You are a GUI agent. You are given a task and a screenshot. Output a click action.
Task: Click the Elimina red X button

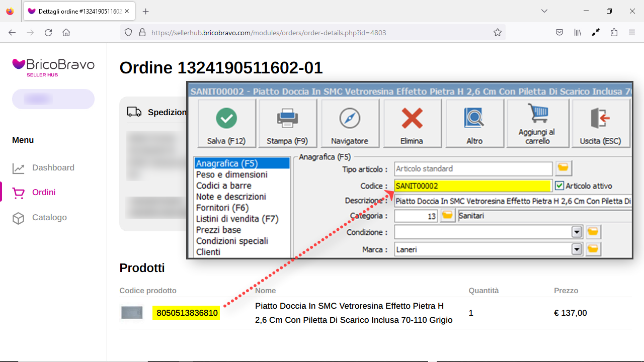tap(412, 124)
